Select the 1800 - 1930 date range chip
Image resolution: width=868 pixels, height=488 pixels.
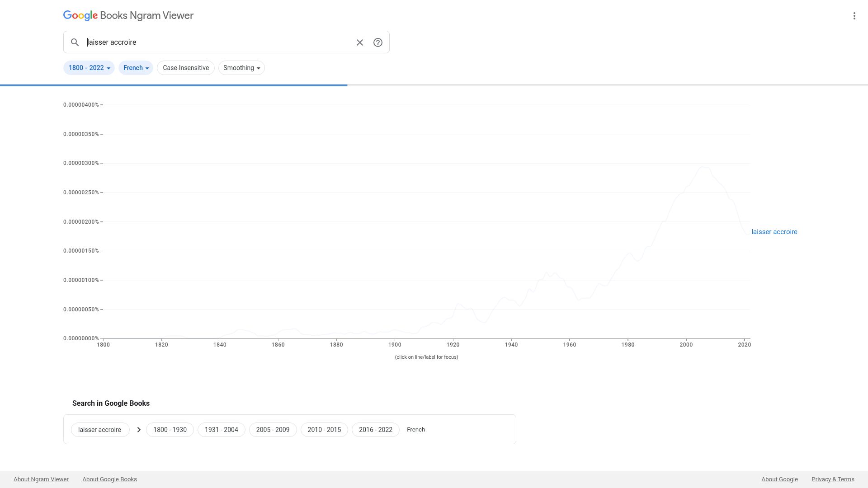pyautogui.click(x=170, y=430)
